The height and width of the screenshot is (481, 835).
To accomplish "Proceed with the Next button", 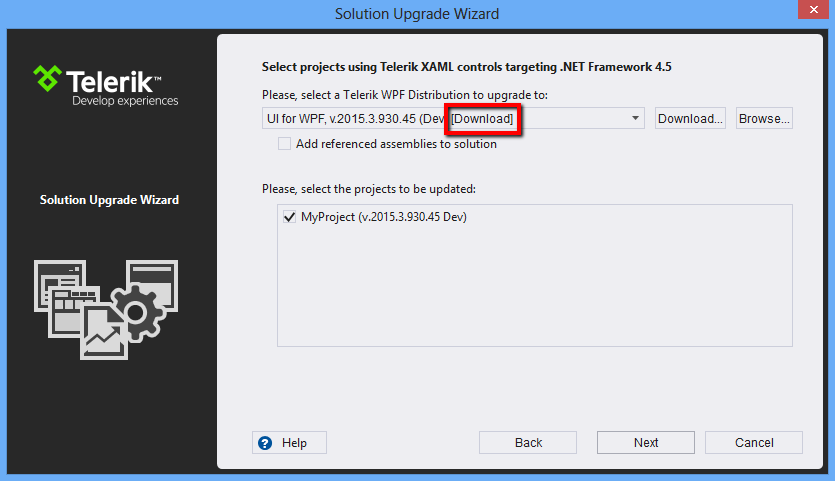I will tap(646, 443).
